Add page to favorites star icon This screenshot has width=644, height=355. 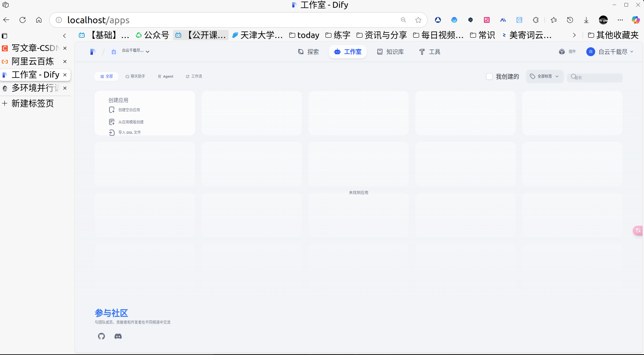[x=418, y=20]
